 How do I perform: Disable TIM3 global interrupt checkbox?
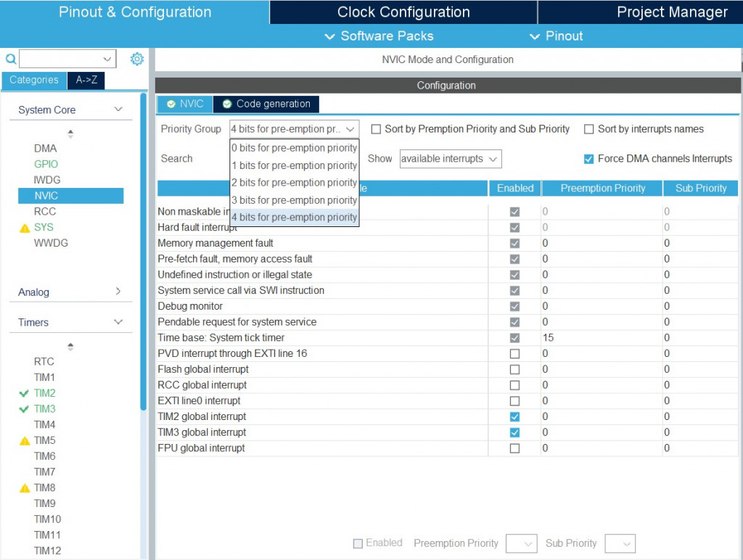(x=514, y=432)
